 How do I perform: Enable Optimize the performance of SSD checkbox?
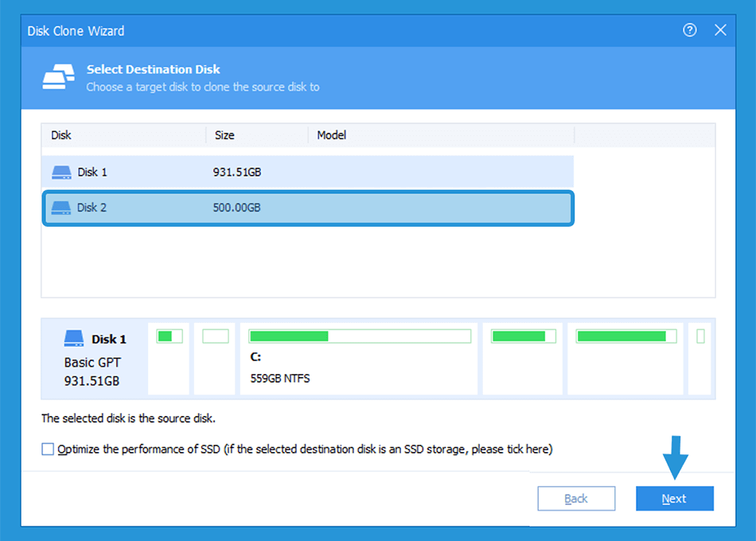[48, 450]
